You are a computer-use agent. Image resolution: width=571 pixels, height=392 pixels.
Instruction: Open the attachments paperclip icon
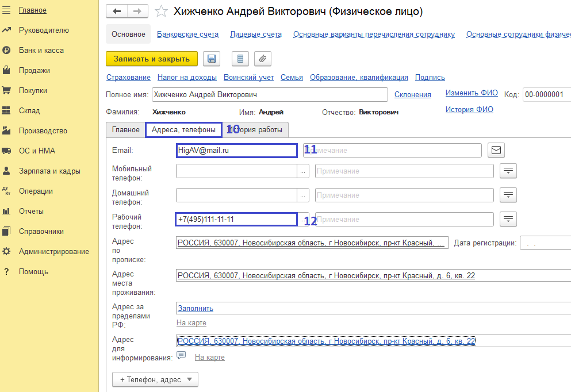pyautogui.click(x=262, y=59)
